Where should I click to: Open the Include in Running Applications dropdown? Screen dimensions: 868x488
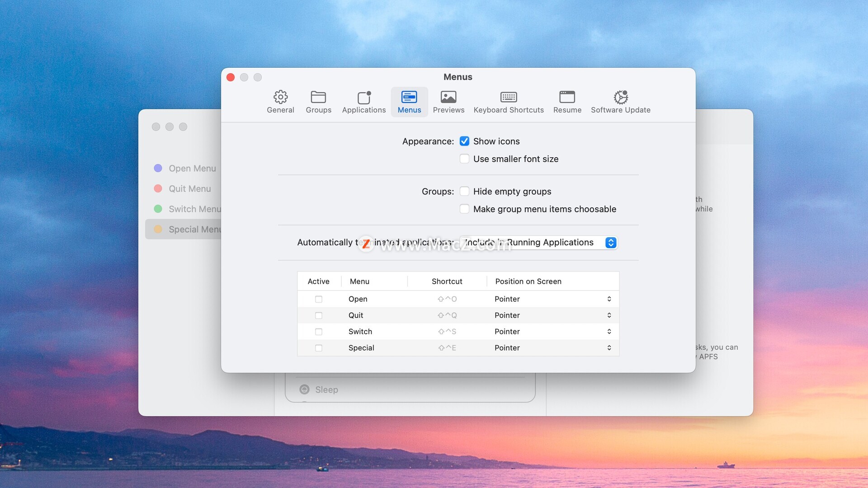click(538, 243)
